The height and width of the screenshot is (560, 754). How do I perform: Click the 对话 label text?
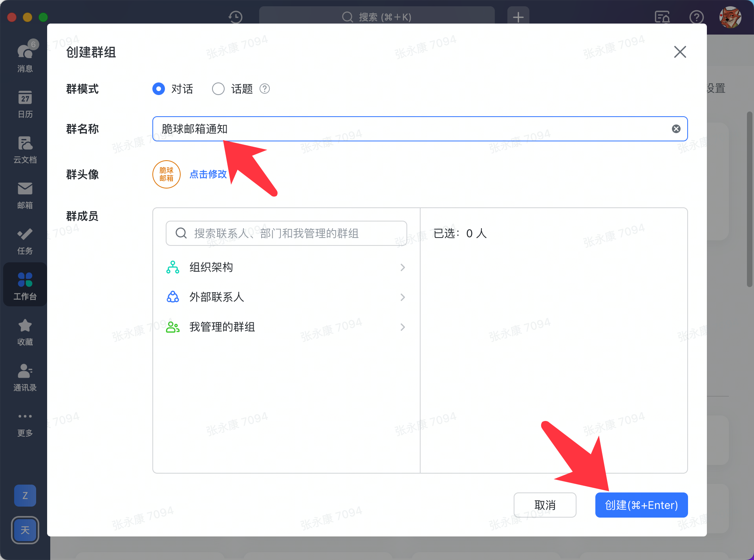pyautogui.click(x=182, y=89)
